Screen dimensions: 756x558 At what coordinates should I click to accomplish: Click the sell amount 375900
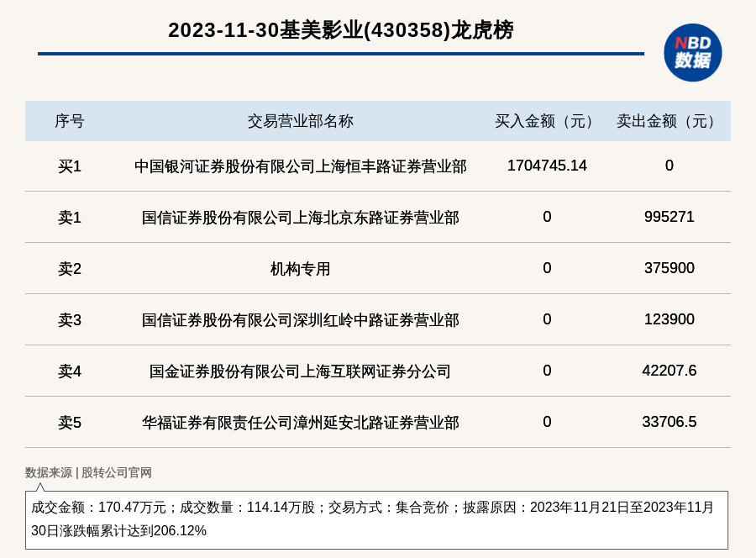tap(669, 268)
